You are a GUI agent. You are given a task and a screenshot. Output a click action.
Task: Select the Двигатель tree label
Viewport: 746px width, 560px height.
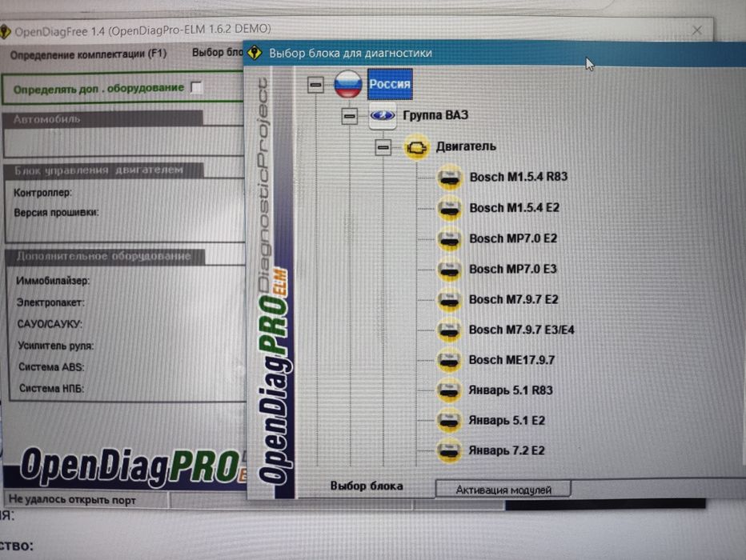point(466,146)
